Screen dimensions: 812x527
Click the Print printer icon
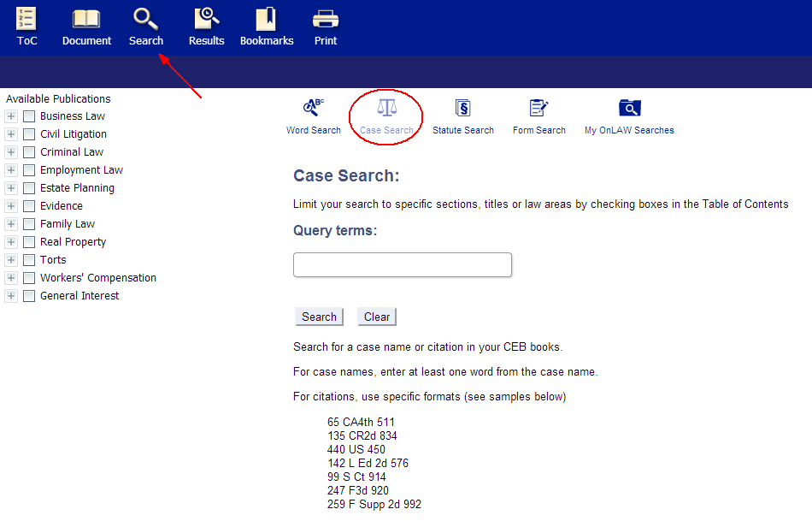[x=326, y=19]
